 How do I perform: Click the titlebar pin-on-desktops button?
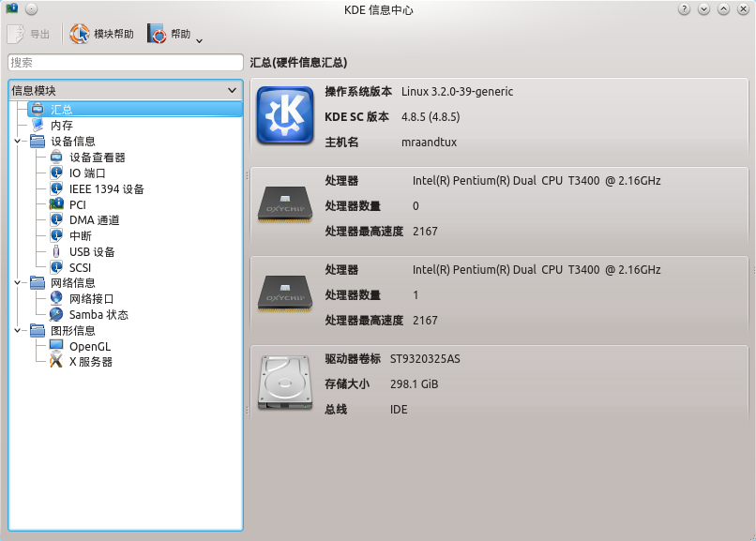pos(31,9)
